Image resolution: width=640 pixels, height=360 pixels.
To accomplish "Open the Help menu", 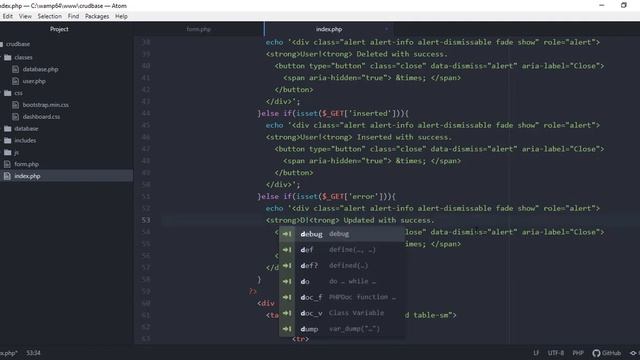I will point(121,16).
